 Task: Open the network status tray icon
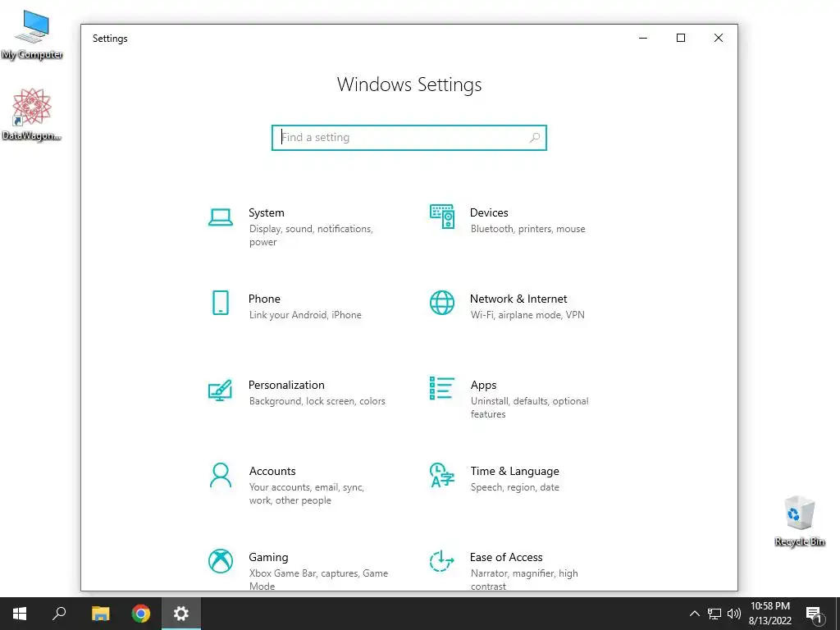714,614
